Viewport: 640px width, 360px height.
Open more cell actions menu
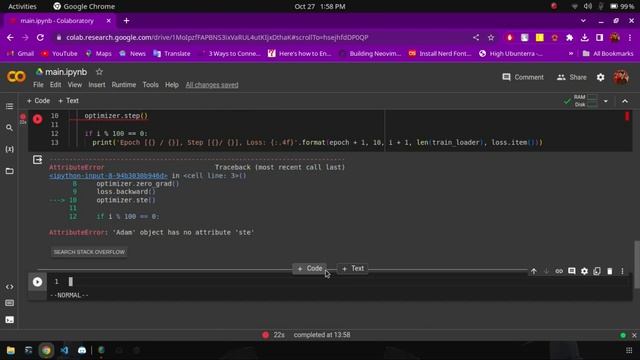point(622,271)
